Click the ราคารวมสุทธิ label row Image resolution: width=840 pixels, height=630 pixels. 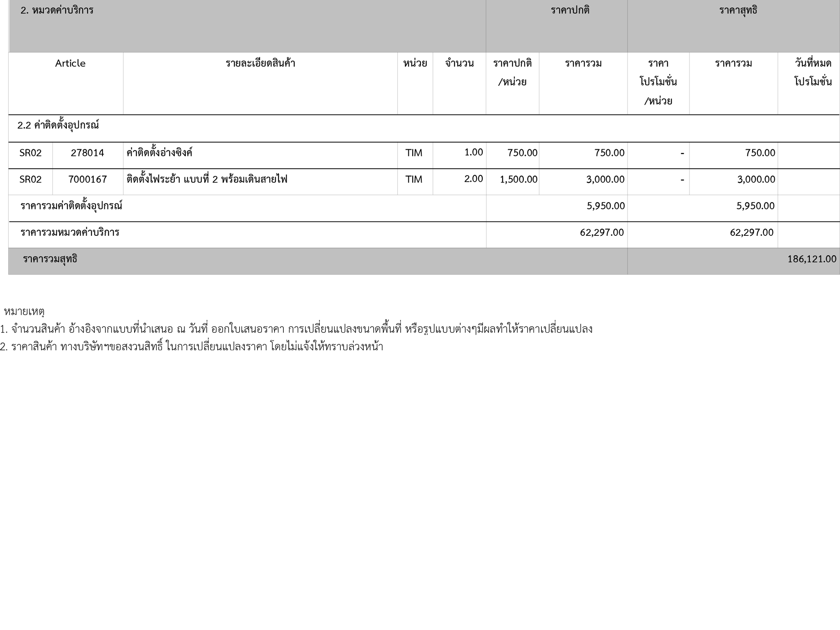(x=50, y=259)
